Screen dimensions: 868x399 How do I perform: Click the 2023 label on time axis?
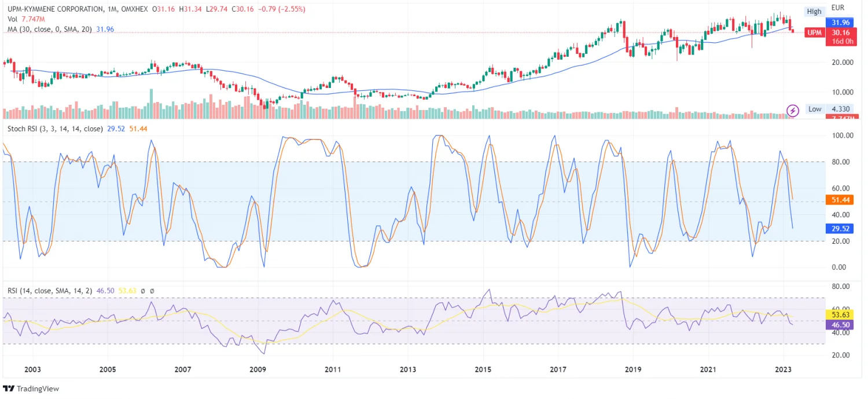(x=783, y=369)
